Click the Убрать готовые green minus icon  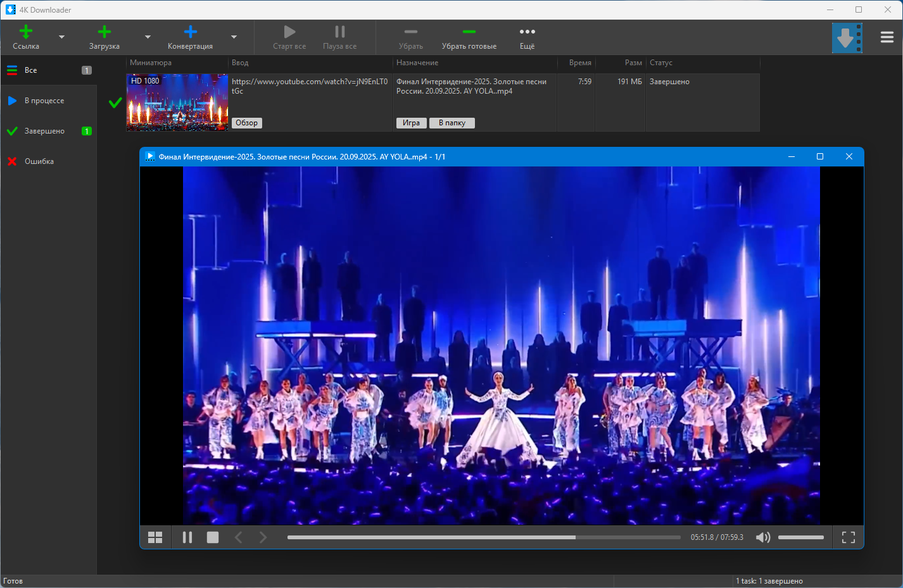469,32
